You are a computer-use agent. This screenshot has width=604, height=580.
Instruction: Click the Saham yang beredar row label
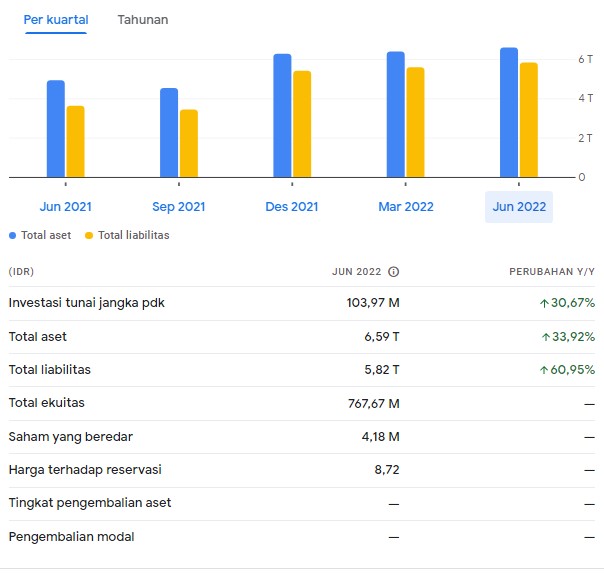coord(71,437)
